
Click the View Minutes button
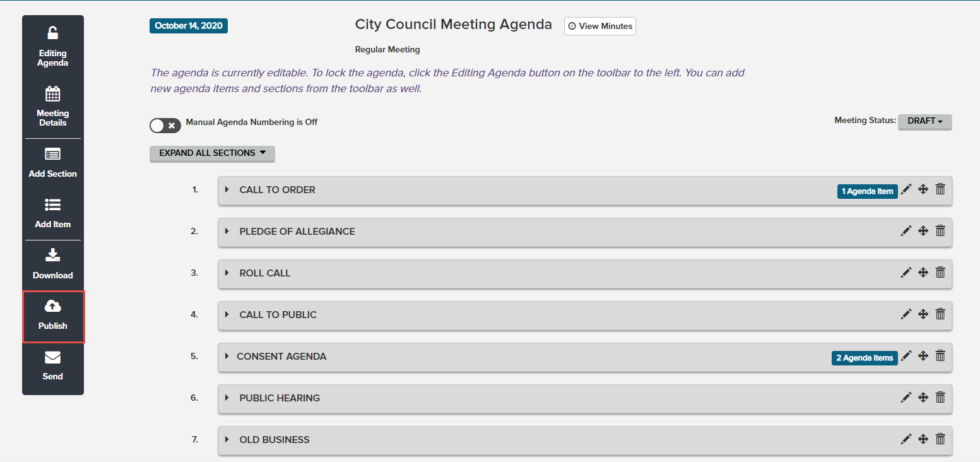[x=600, y=26]
